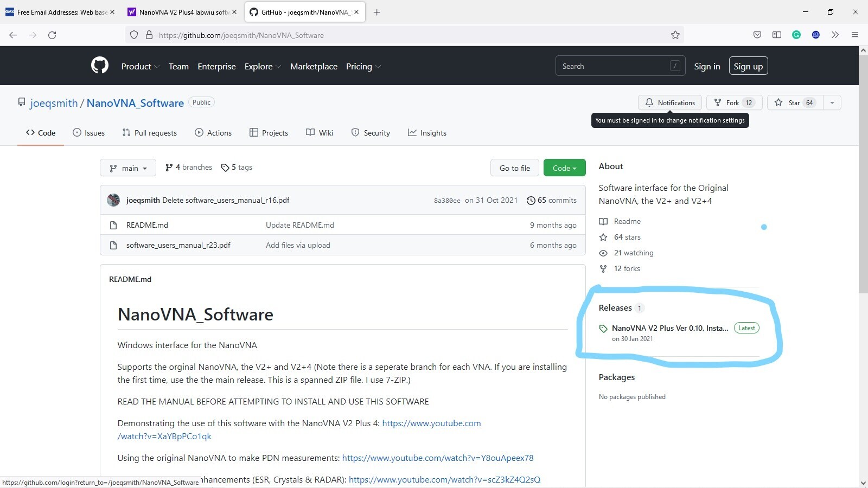The width and height of the screenshot is (868, 488).
Task: Select the Code repository tab
Action: click(41, 133)
